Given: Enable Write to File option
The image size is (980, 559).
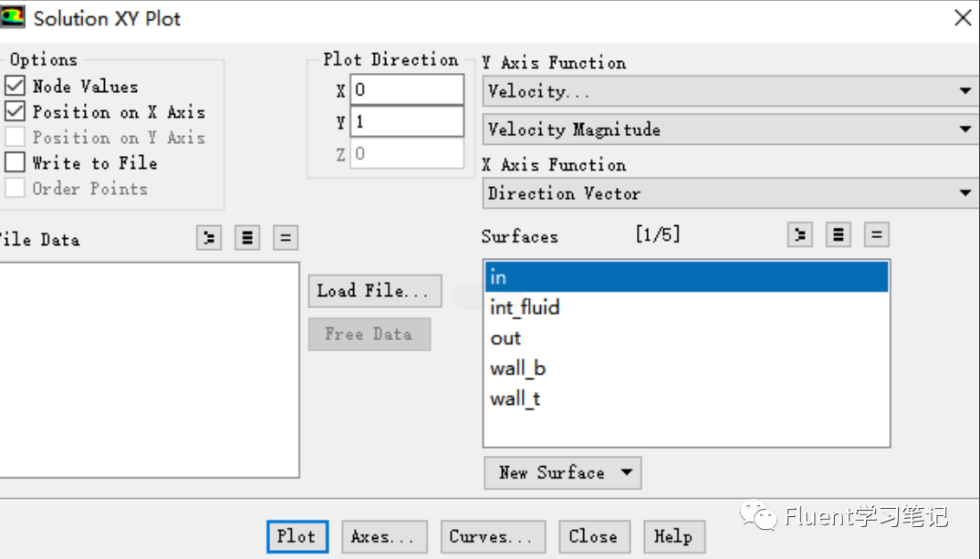Looking at the screenshot, I should [16, 162].
